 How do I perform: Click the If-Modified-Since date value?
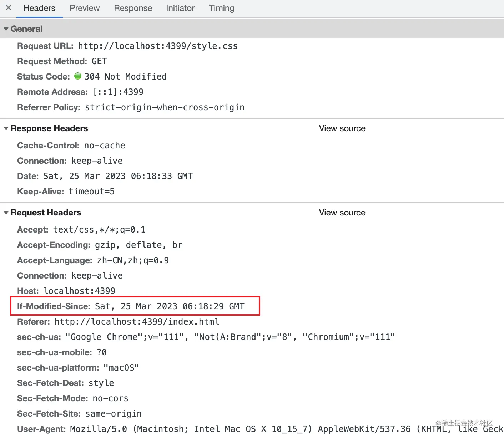pyautogui.click(x=170, y=306)
